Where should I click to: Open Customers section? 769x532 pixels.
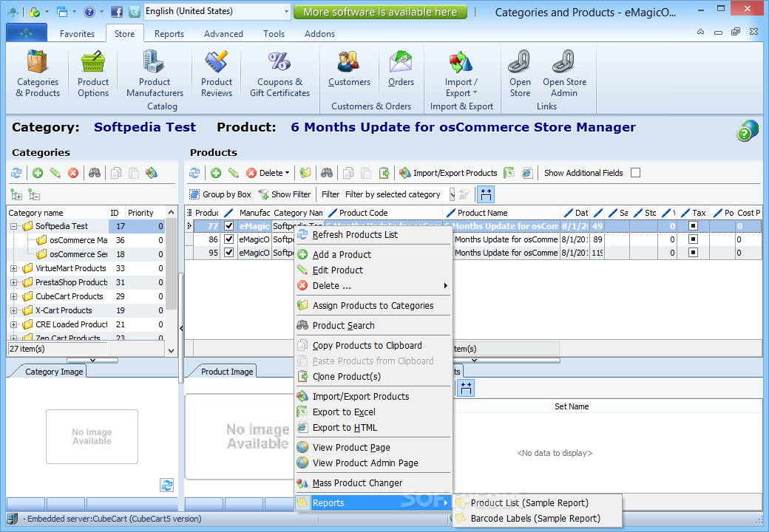[349, 69]
